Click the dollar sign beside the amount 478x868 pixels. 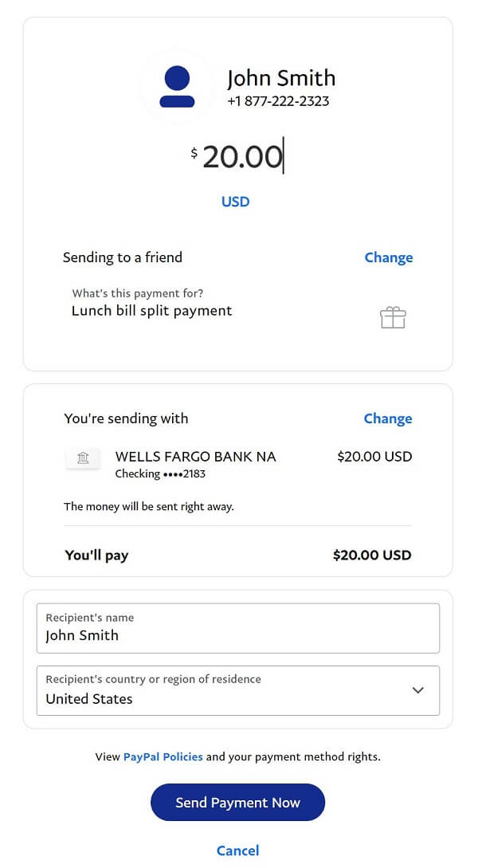194,153
